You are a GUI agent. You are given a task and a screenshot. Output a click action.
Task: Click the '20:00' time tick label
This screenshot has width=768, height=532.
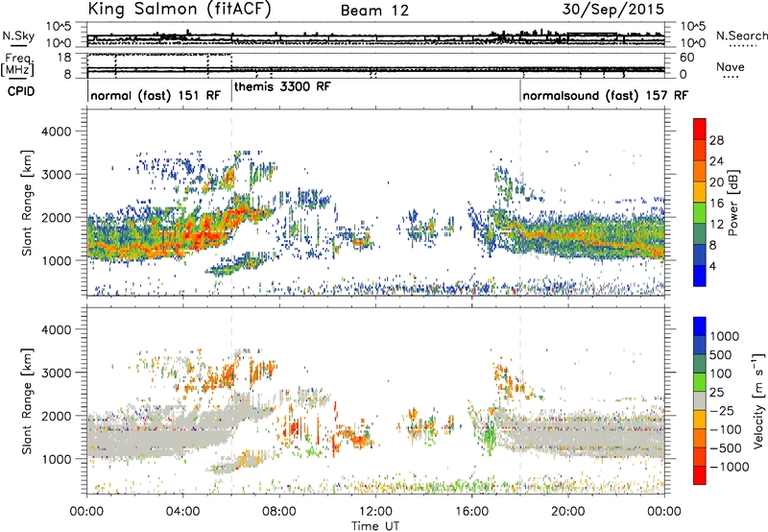(x=568, y=512)
